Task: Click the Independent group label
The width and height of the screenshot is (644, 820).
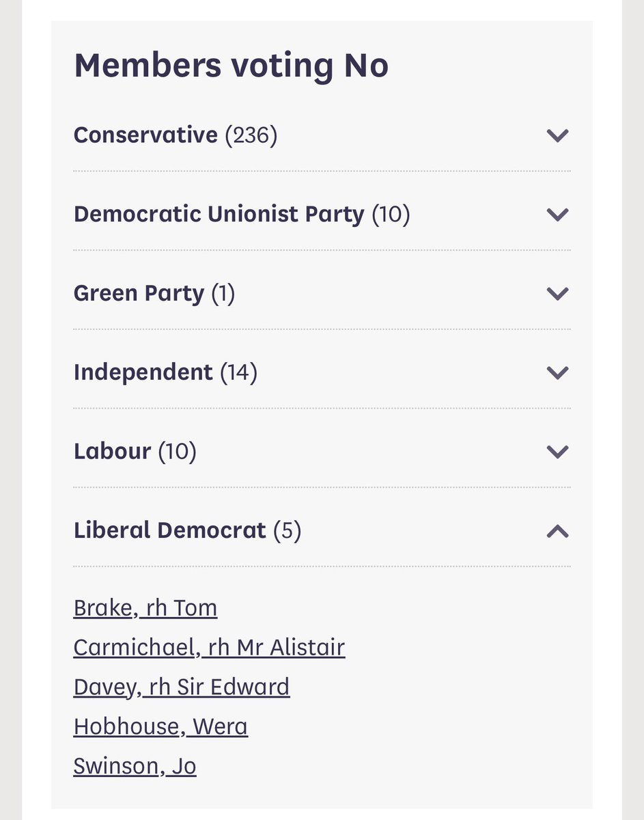Action: pos(143,372)
